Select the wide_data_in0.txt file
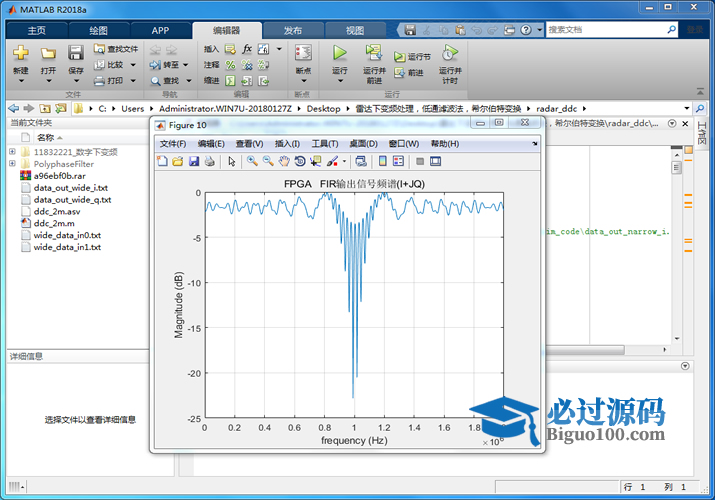 click(x=67, y=235)
